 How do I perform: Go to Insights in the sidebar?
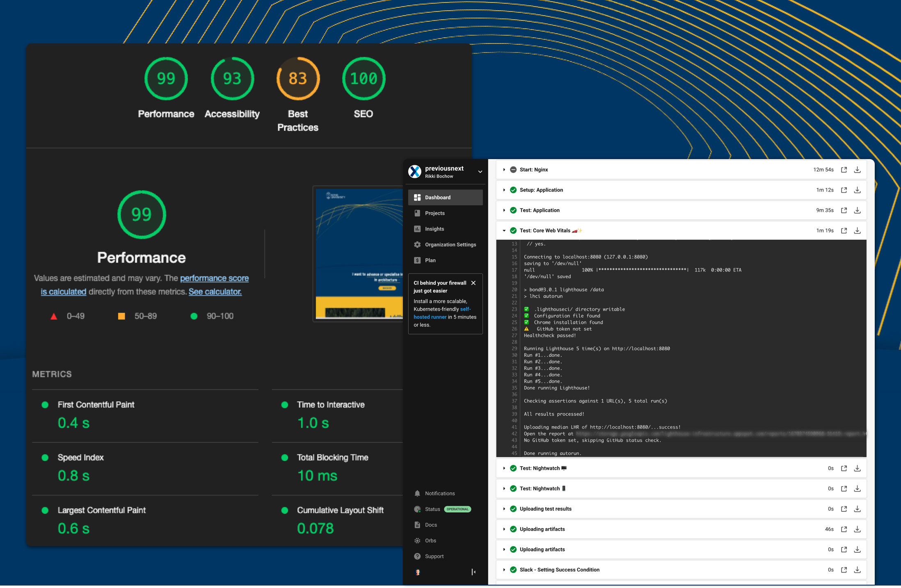(x=434, y=229)
